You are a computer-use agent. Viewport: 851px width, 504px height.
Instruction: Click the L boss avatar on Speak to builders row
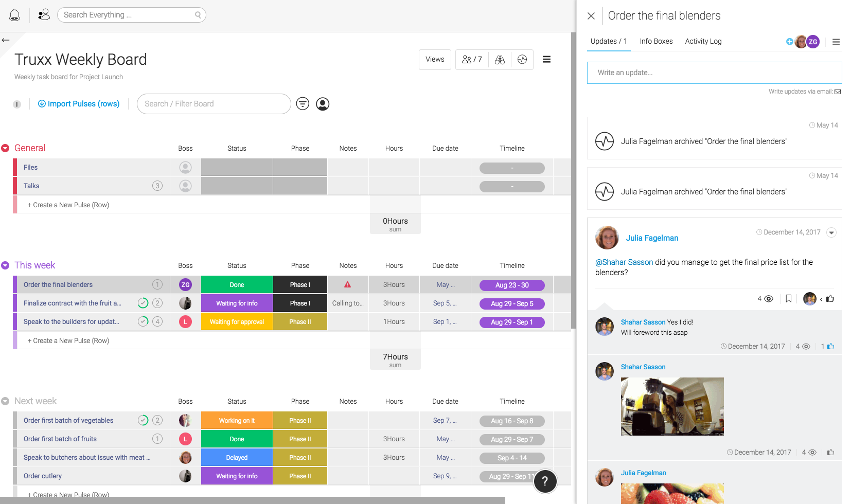tap(185, 322)
